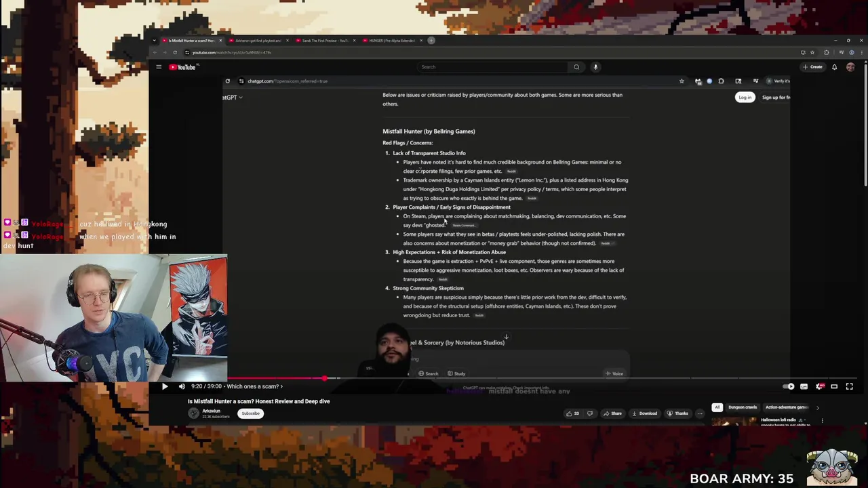This screenshot has height=488, width=868.
Task: Click the ChatGPT Study tool button
Action: (456, 373)
